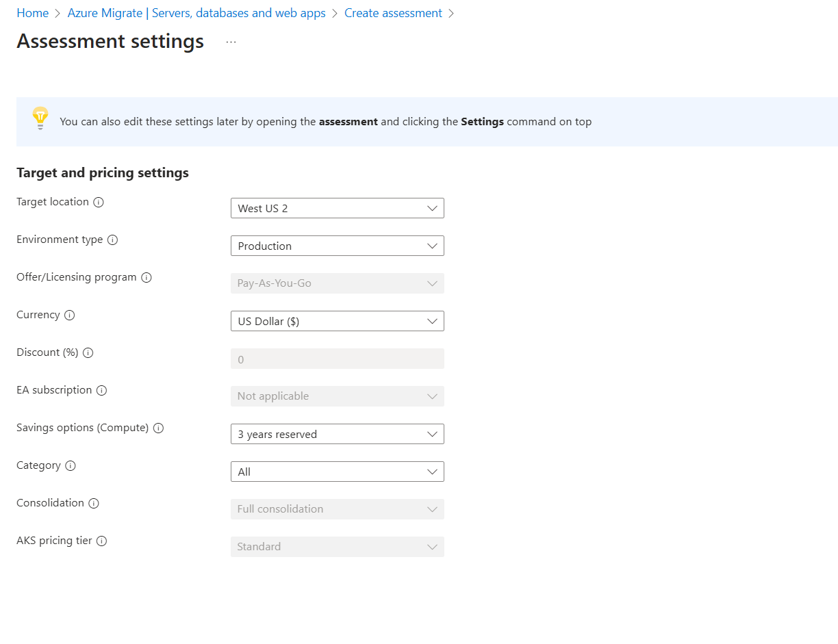Open the Offer/Licensing program info tooltip
The height and width of the screenshot is (644, 838).
tap(146, 277)
